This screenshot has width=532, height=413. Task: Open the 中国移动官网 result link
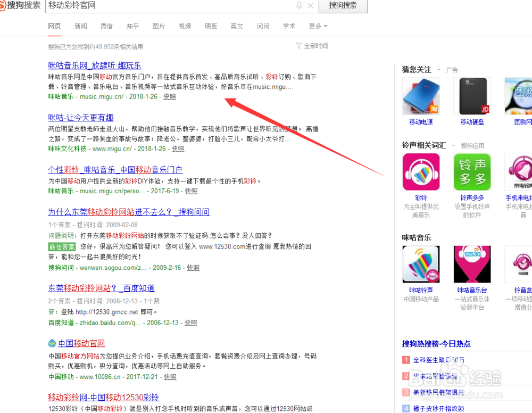(81, 343)
